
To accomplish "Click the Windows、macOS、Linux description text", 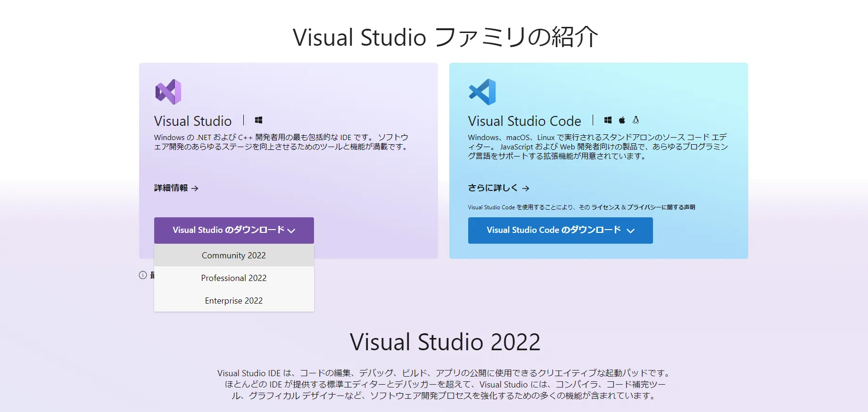I will 598,147.
